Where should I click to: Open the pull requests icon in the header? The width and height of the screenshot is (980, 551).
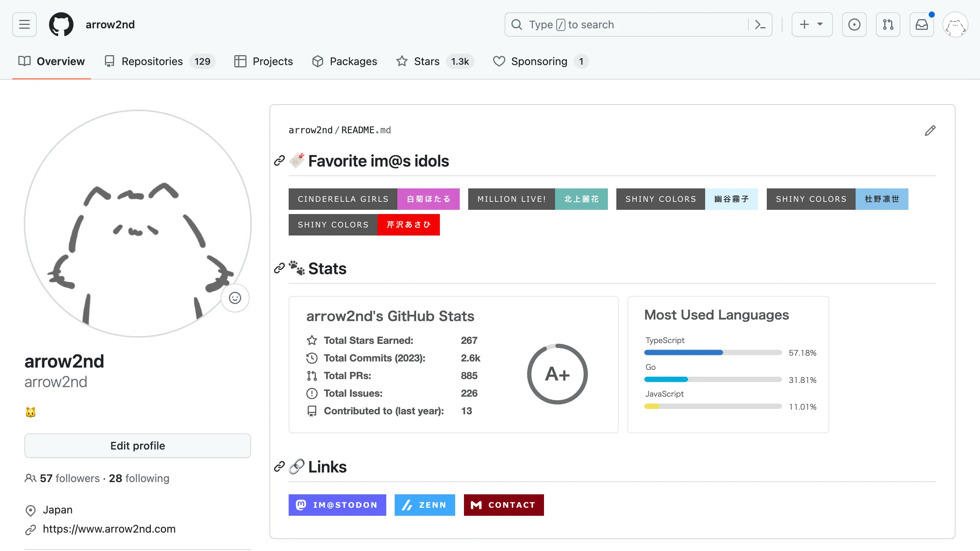(888, 25)
